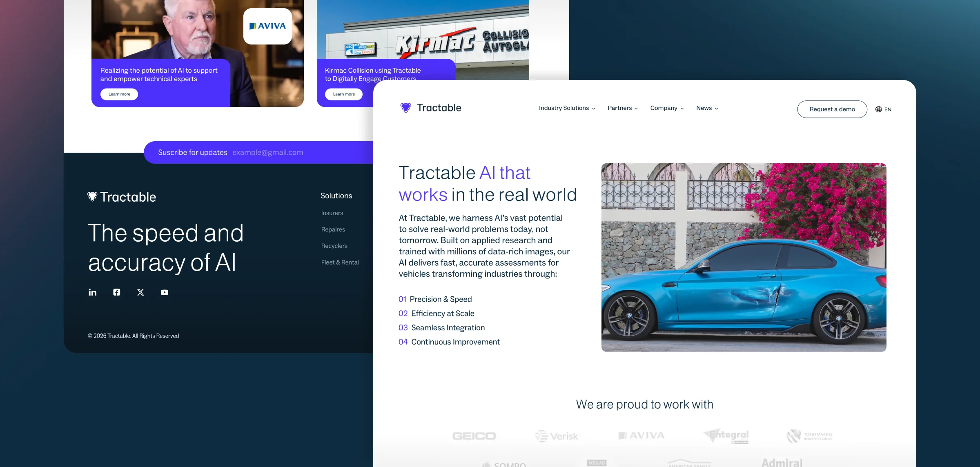Click the GEICO partner logo

click(x=474, y=436)
